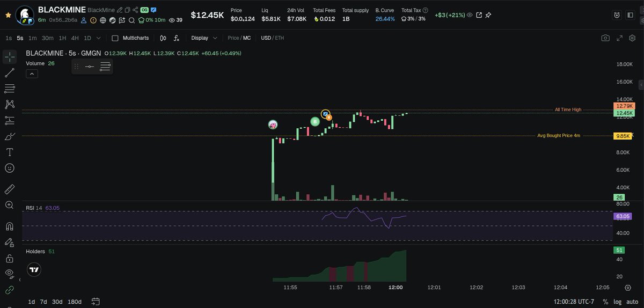Share the BLACKMINE token
This screenshot has height=308, width=644.
[x=135, y=10]
